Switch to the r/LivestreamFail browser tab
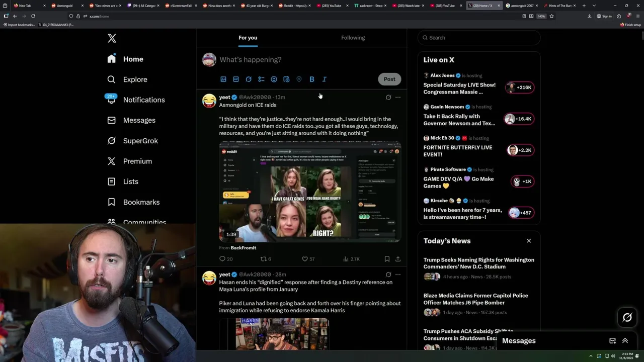 181,6
